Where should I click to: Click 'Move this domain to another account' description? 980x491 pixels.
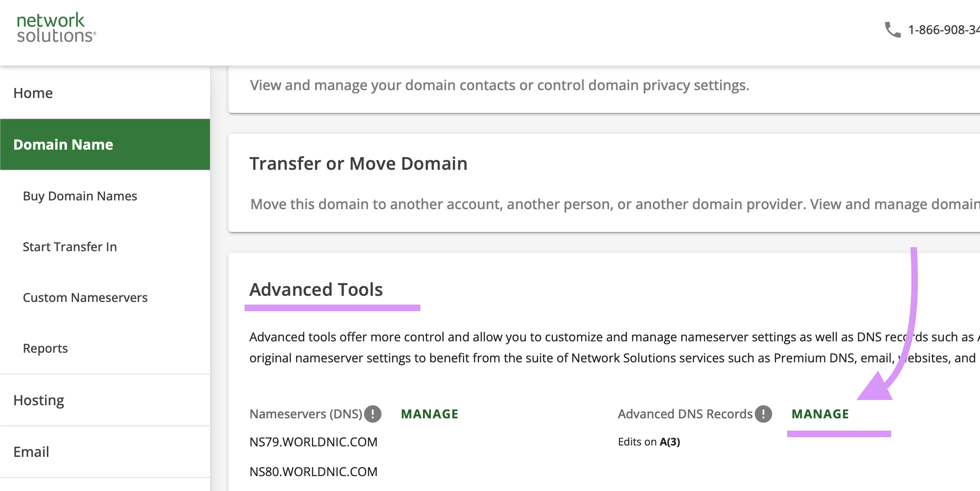(615, 204)
